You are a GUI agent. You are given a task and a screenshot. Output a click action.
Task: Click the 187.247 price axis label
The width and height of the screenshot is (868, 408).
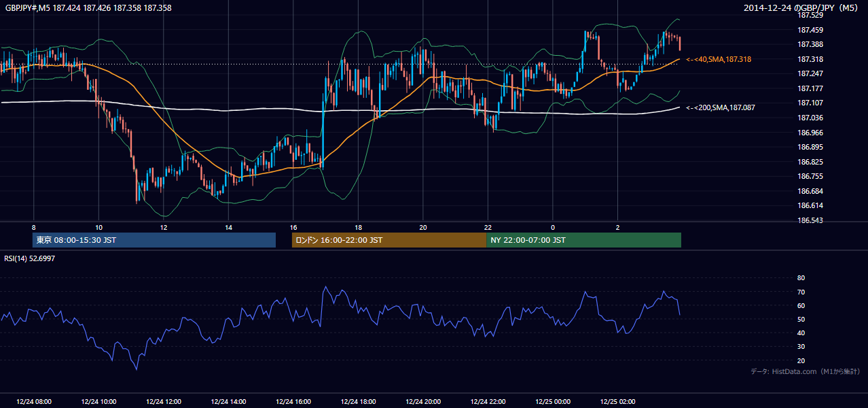click(x=810, y=73)
